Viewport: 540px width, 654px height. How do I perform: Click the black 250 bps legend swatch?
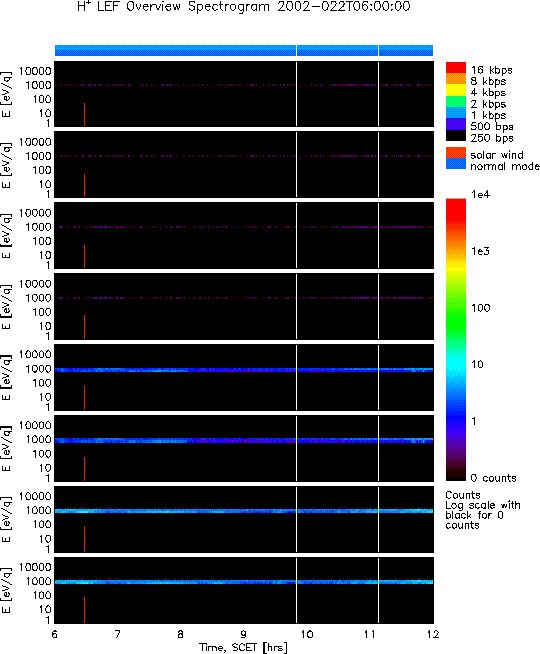(x=456, y=136)
